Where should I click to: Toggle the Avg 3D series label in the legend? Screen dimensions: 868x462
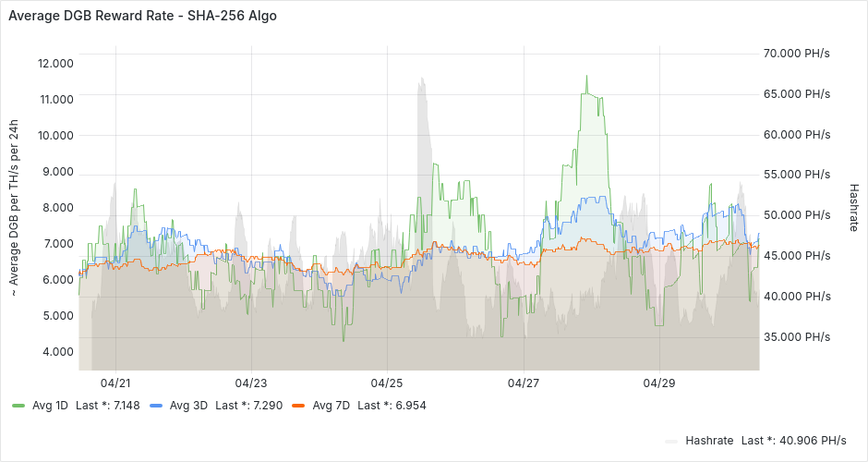187,406
